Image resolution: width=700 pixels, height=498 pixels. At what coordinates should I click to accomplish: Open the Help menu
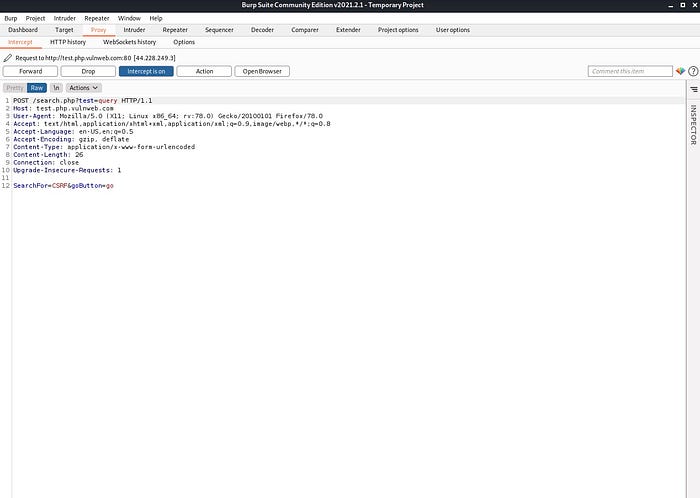(156, 18)
